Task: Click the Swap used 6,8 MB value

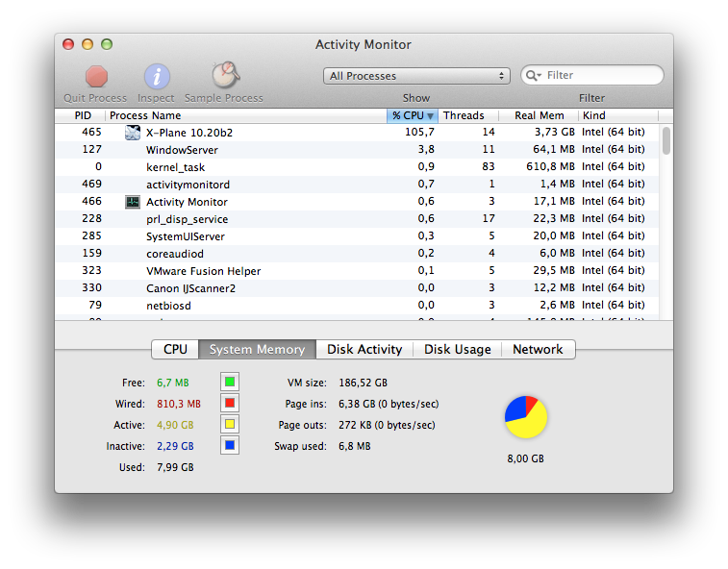Action: (x=355, y=446)
